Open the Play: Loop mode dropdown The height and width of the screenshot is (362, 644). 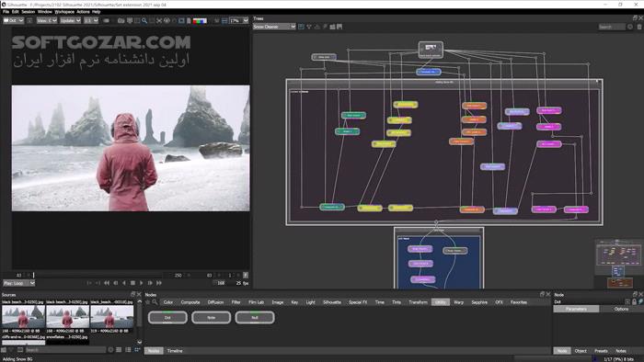(19, 283)
